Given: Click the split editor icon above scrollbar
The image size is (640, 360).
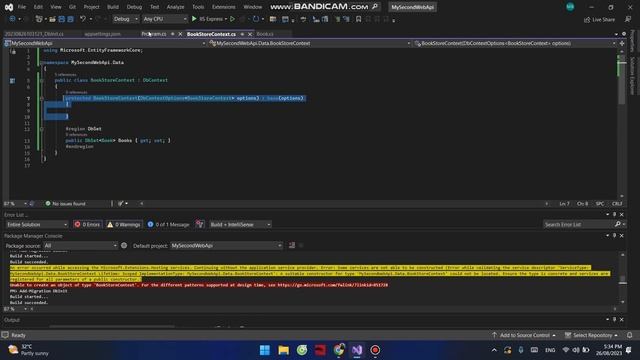Looking at the screenshot, I should pyautogui.click(x=622, y=43).
